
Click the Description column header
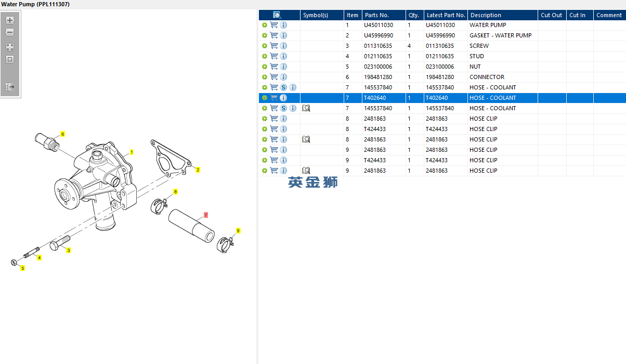click(x=486, y=15)
